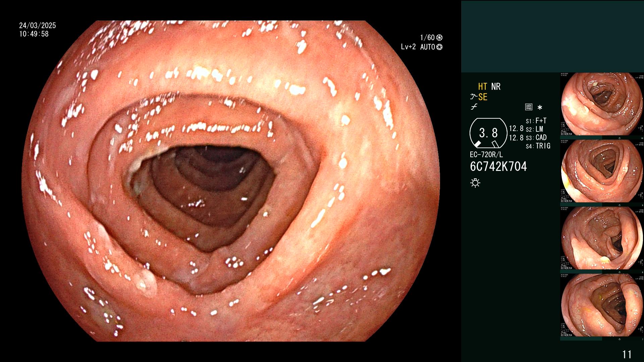Click the S3: CAD switch assignment

(x=536, y=137)
